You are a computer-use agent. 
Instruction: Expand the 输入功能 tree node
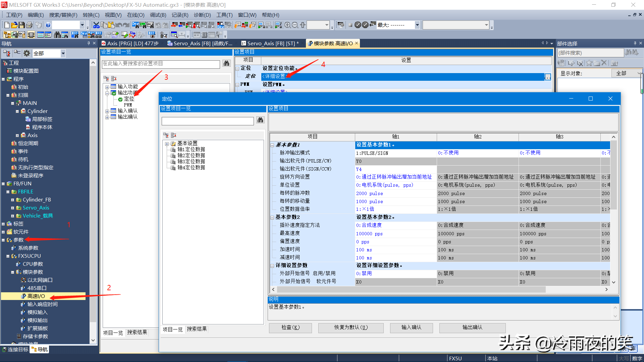[x=107, y=87]
